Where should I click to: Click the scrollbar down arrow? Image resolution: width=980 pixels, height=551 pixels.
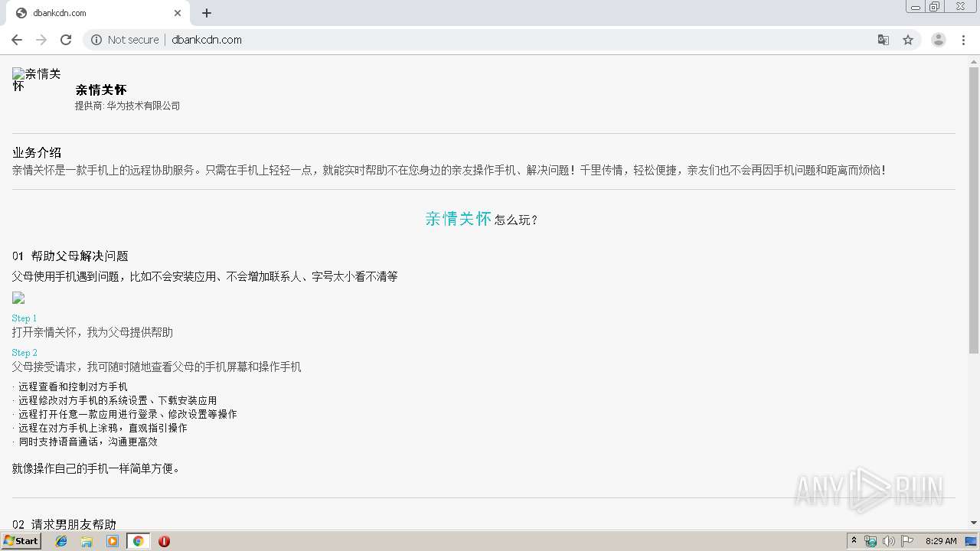point(974,523)
